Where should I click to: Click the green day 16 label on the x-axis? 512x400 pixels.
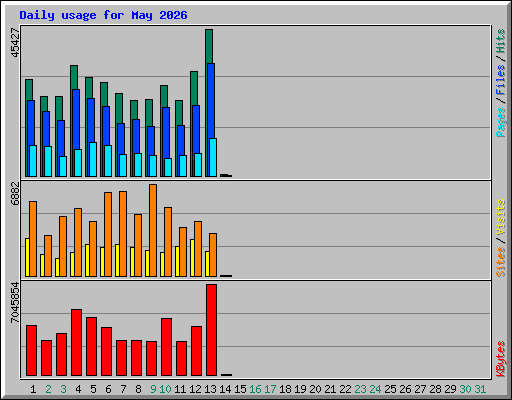[x=255, y=389]
